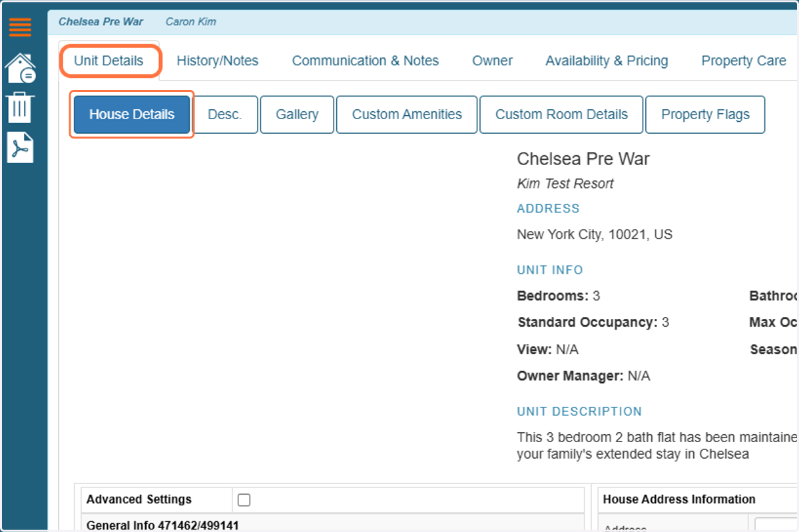Click the trash bin sidebar icon

[x=20, y=107]
